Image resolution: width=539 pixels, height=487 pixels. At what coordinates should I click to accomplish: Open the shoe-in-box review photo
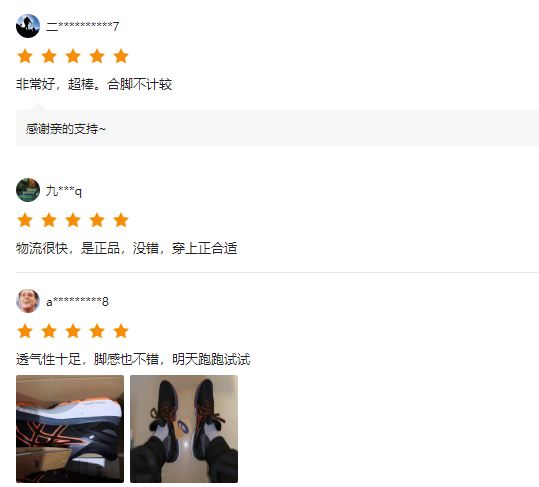pos(70,429)
